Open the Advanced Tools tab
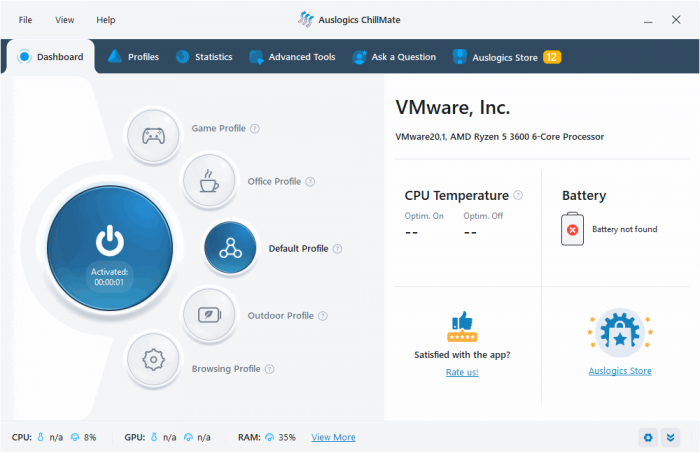700x453 pixels. (x=292, y=57)
